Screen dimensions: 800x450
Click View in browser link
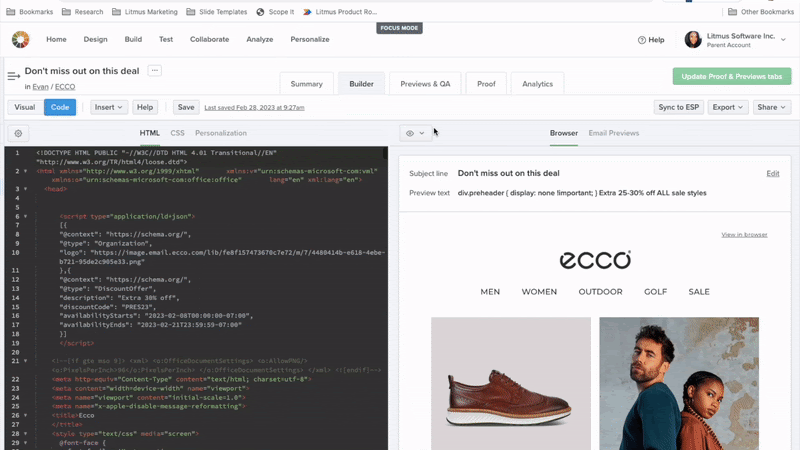point(744,235)
